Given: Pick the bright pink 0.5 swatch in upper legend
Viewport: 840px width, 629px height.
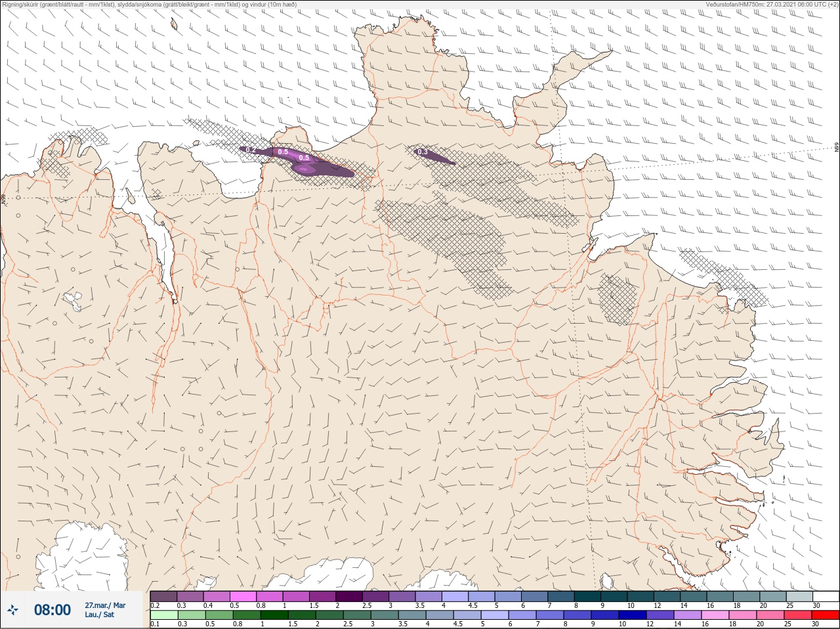Looking at the screenshot, I should [x=243, y=596].
